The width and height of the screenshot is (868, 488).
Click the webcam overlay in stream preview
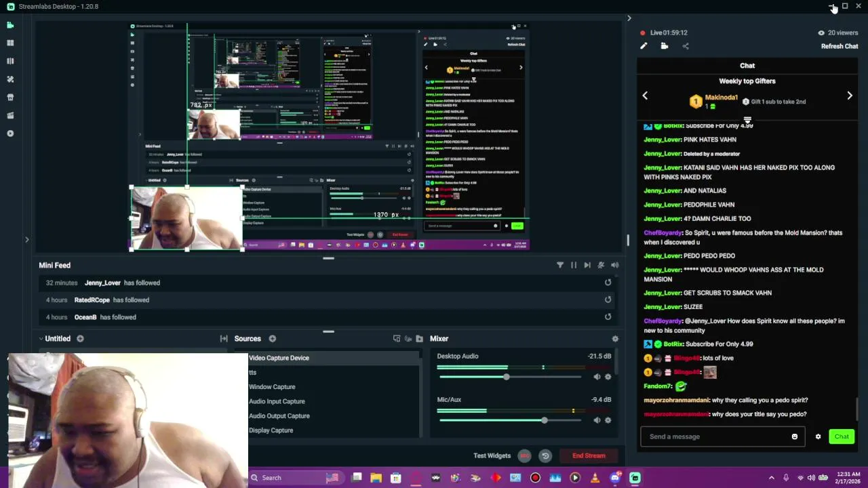186,219
